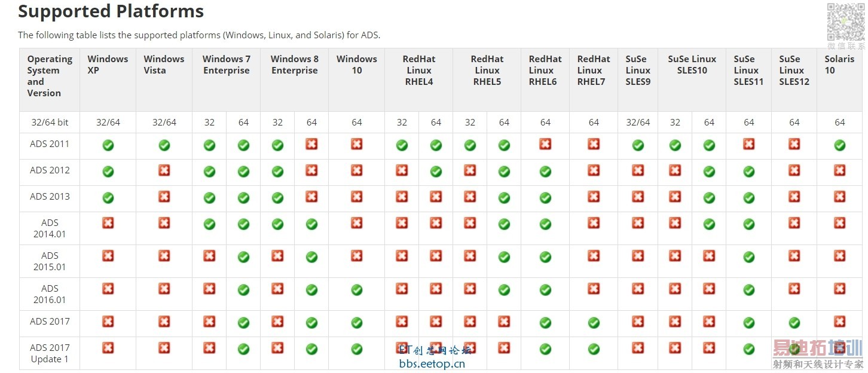Click the QR code image
Image resolution: width=868 pixels, height=373 pixels.
point(845,23)
